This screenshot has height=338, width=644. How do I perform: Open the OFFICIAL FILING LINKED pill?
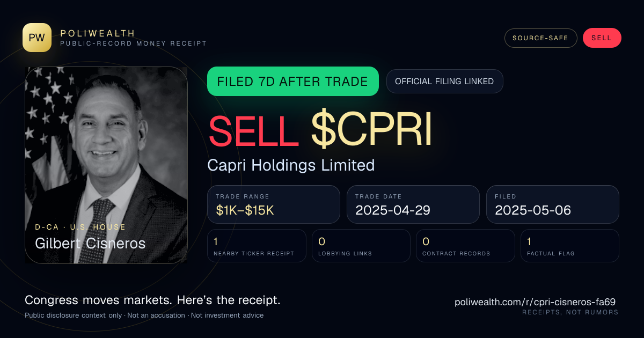pyautogui.click(x=444, y=82)
